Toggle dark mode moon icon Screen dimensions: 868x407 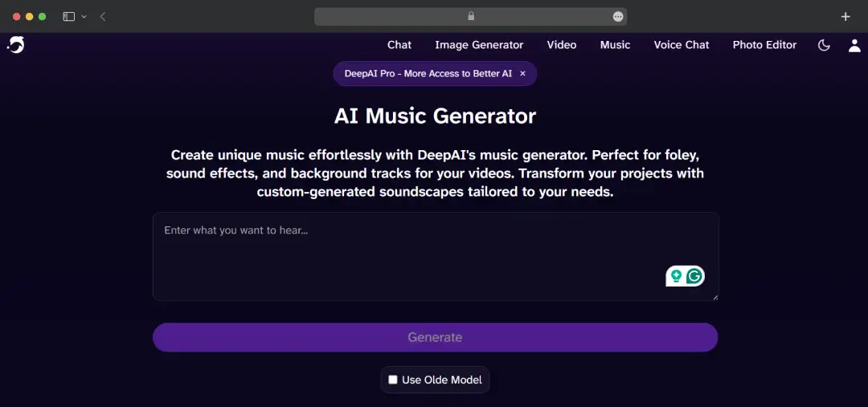point(824,45)
